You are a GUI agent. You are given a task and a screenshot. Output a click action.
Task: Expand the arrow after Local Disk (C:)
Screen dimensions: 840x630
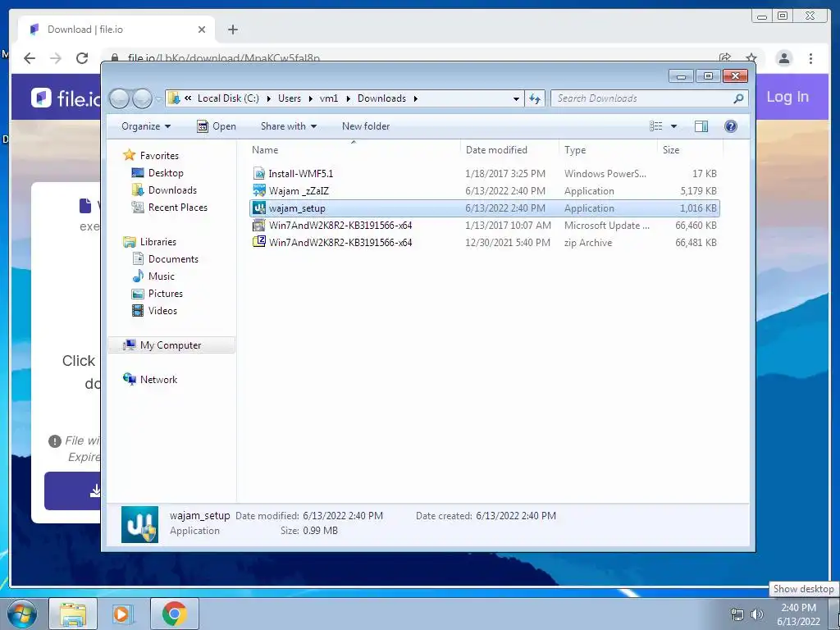tap(268, 98)
